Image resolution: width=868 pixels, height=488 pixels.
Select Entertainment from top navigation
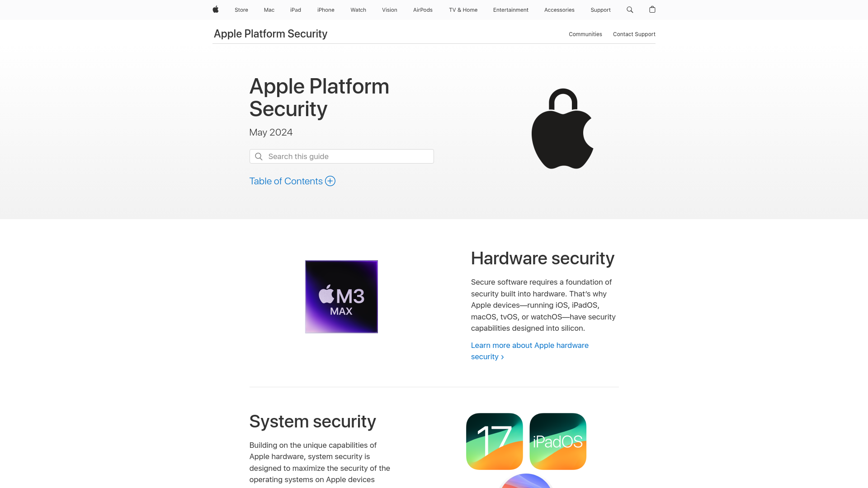(x=511, y=9)
